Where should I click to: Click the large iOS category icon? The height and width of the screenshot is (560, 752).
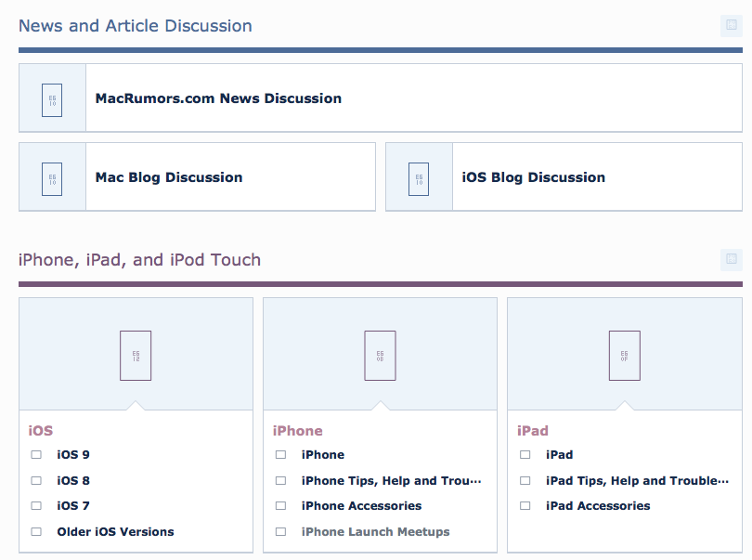(136, 356)
